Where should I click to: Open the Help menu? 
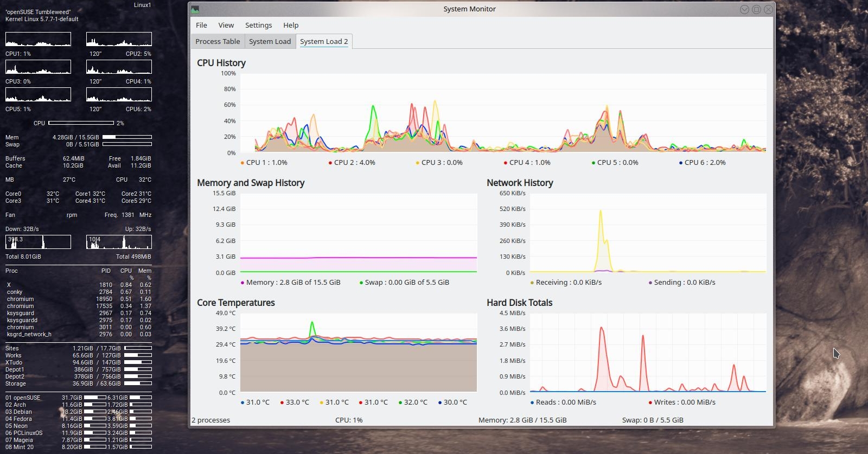pos(291,25)
